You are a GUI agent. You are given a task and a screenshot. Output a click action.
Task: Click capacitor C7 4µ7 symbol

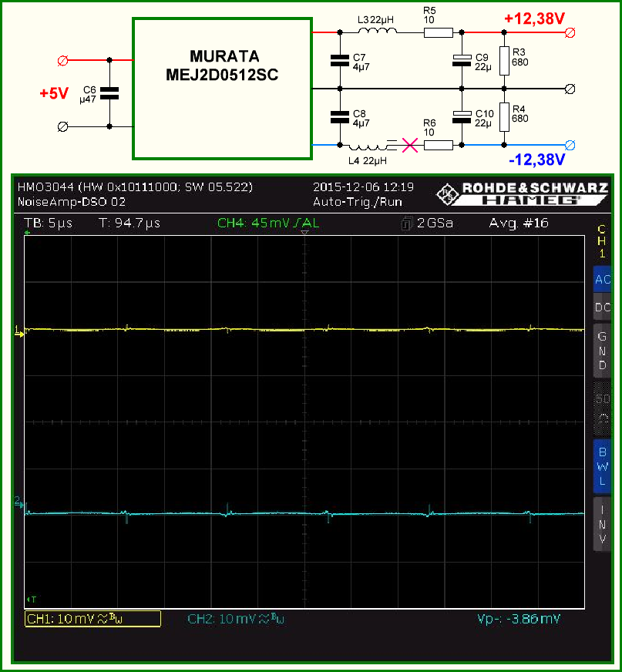[x=340, y=60]
